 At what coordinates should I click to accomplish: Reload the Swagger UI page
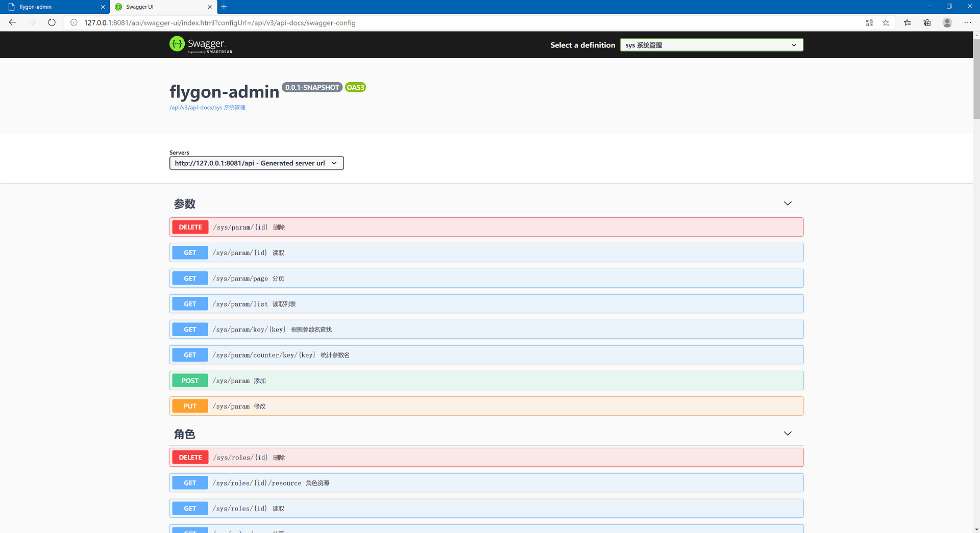tap(52, 22)
